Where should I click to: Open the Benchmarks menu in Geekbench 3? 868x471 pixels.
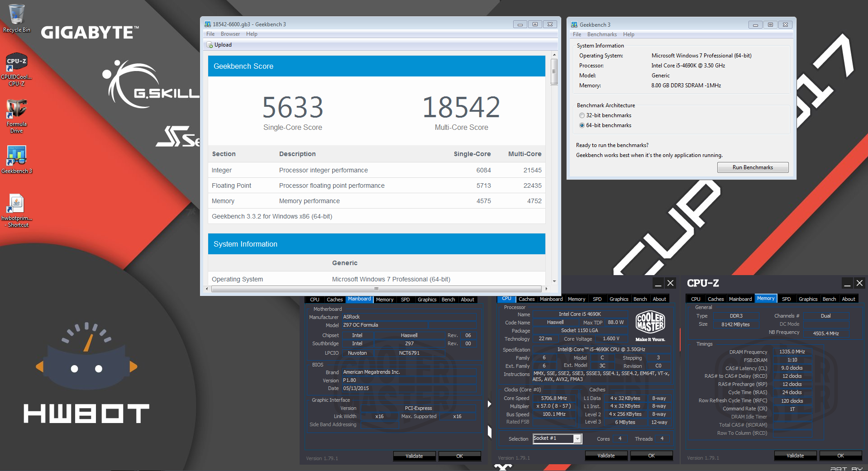click(602, 34)
